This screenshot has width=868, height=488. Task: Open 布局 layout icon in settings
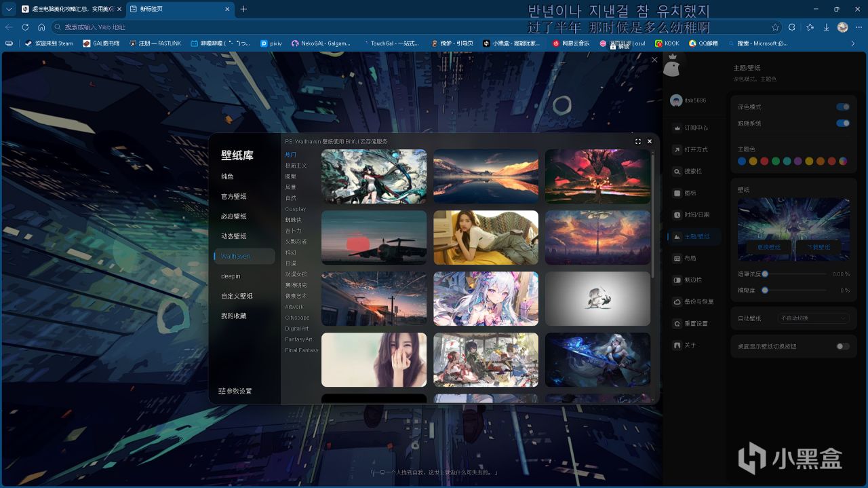pos(677,258)
